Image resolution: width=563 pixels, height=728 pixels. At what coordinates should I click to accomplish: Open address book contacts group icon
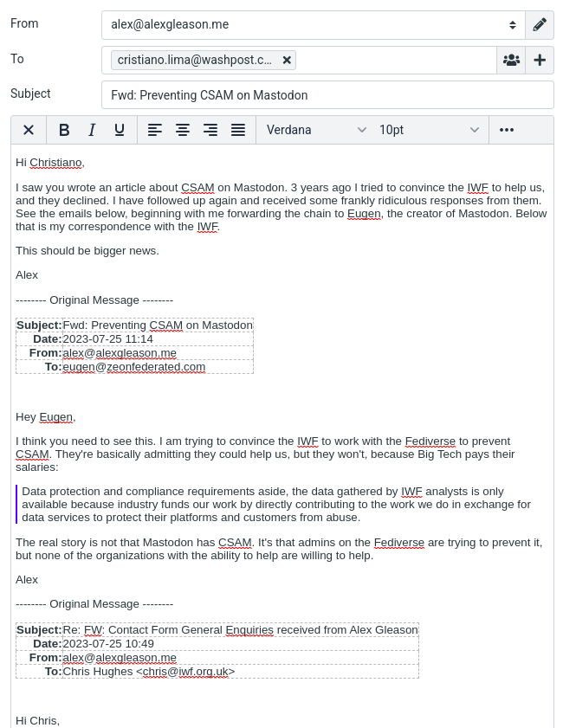[511, 60]
